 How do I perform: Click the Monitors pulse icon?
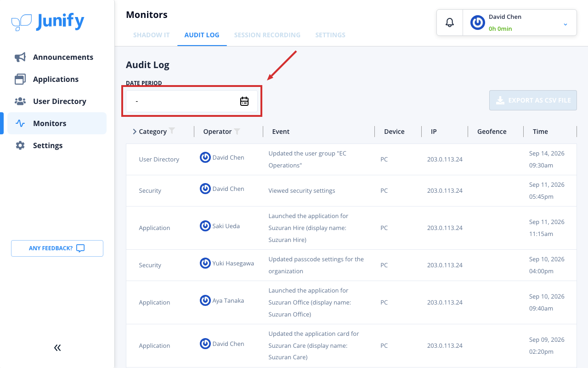(x=20, y=123)
